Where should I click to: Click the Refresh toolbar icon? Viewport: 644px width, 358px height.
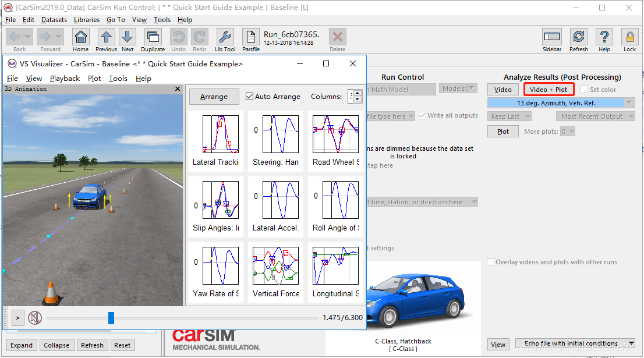[x=579, y=37]
